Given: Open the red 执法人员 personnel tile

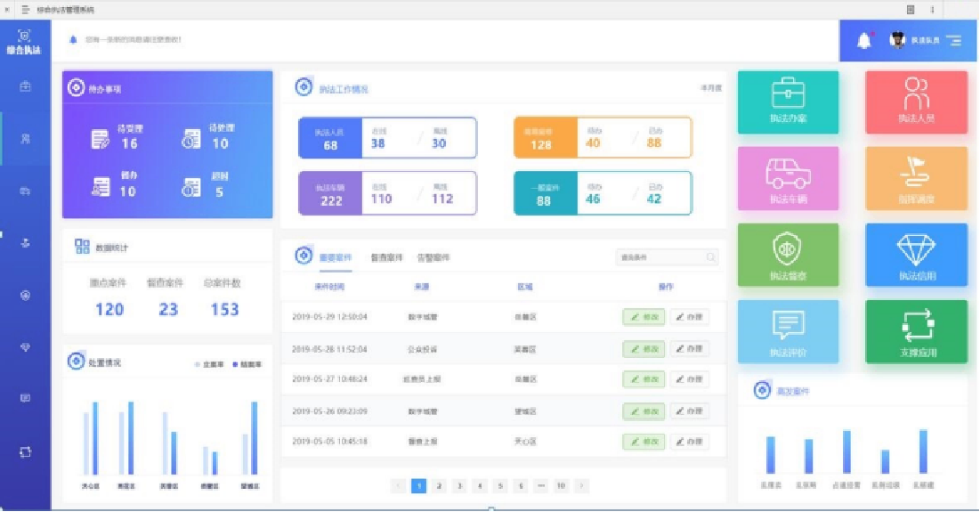Looking at the screenshot, I should [x=916, y=102].
